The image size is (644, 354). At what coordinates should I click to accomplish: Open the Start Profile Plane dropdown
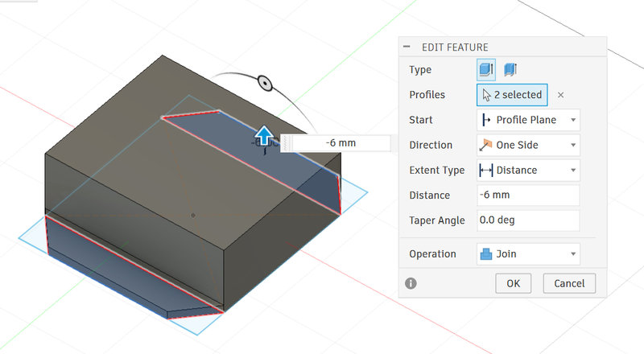[528, 120]
